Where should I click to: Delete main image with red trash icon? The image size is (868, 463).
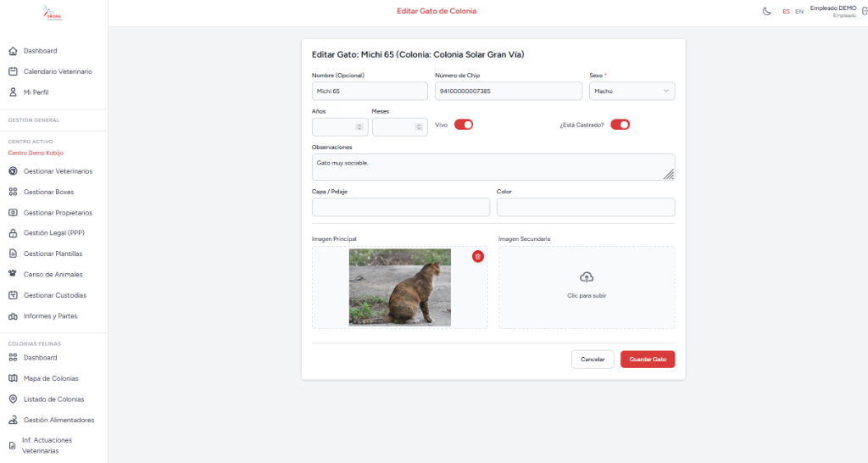(x=478, y=256)
